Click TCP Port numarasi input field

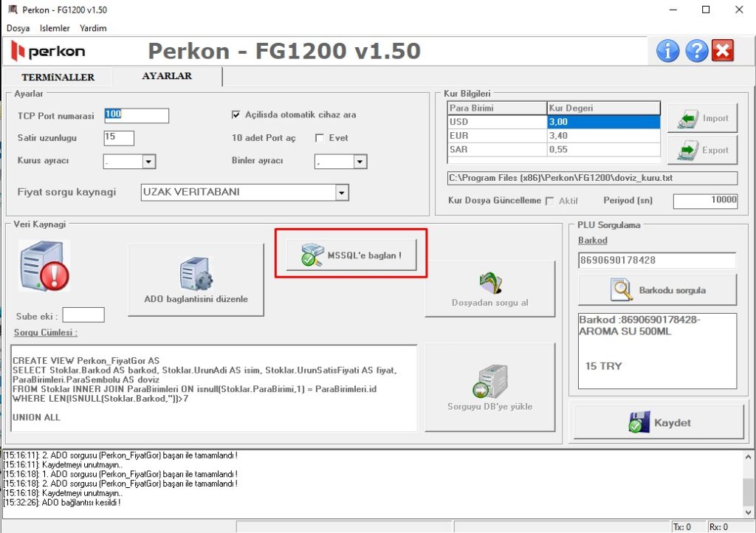pyautogui.click(x=137, y=116)
